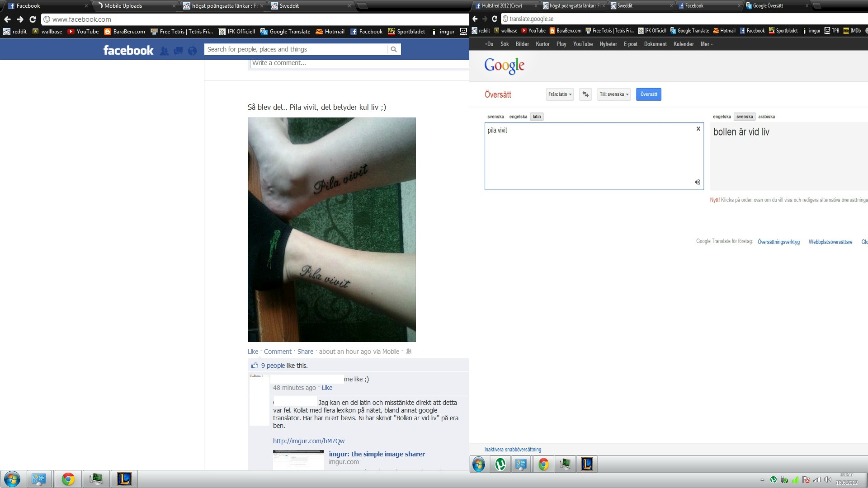Select arabiska as target language
This screenshot has width=868, height=488.
tap(766, 117)
